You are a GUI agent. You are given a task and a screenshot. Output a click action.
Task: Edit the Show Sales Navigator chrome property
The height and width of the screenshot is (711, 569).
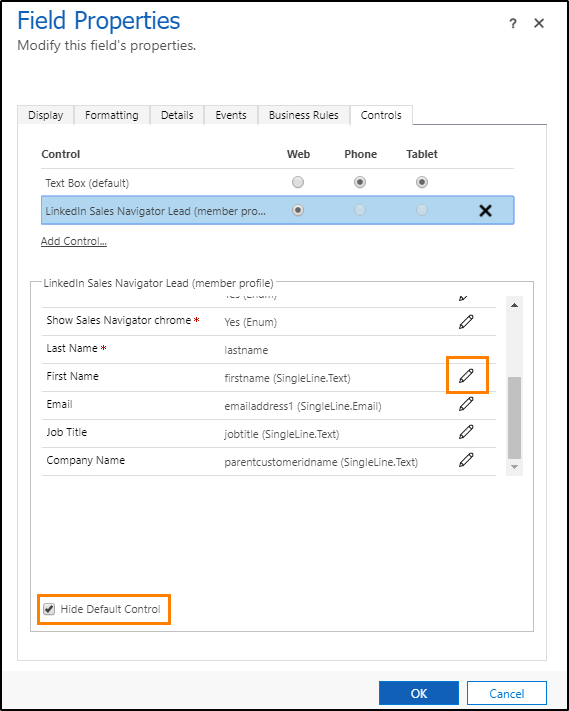coord(466,322)
